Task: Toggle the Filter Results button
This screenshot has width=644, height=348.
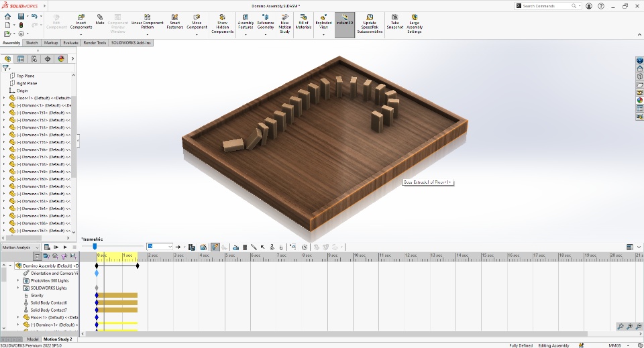Action: tap(73, 256)
